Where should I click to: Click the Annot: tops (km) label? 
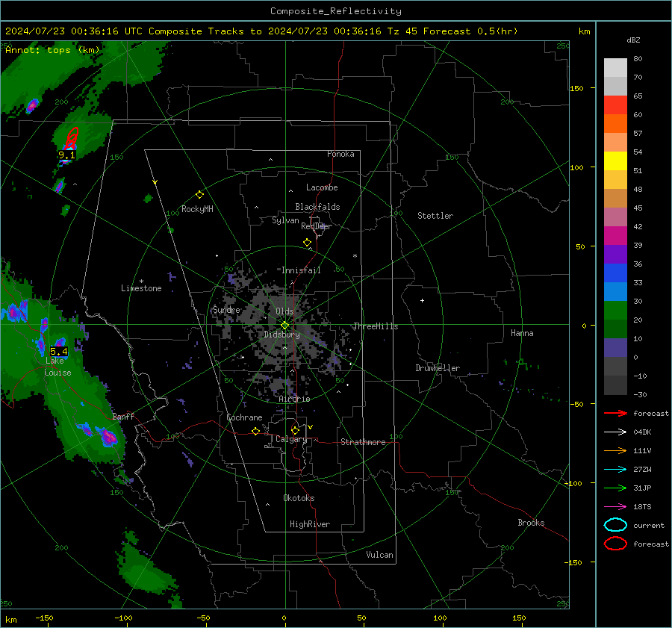coord(52,50)
